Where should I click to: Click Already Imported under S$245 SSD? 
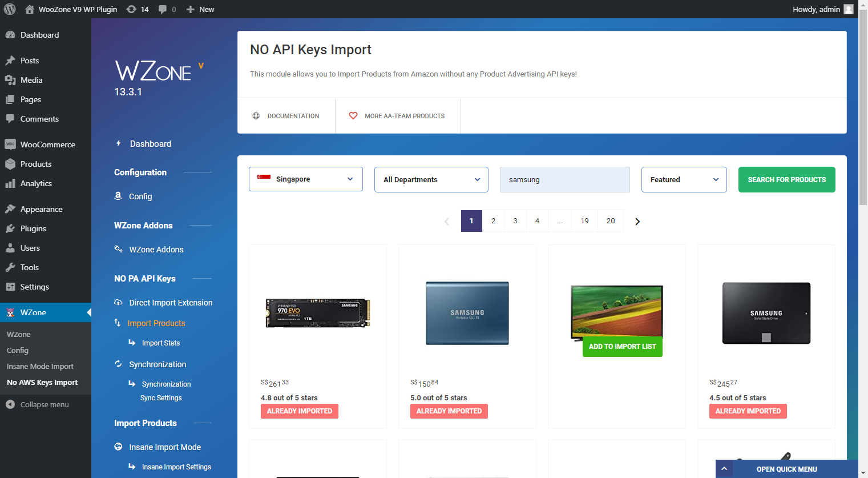pyautogui.click(x=748, y=411)
